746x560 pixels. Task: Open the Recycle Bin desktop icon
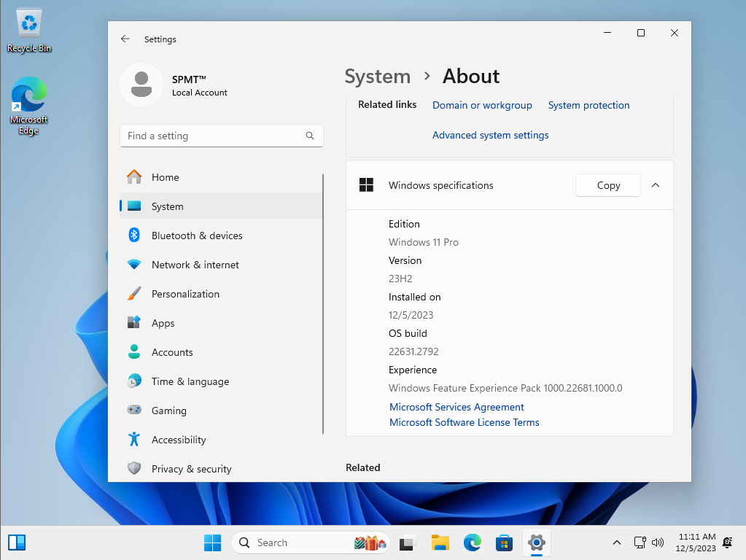(x=29, y=31)
